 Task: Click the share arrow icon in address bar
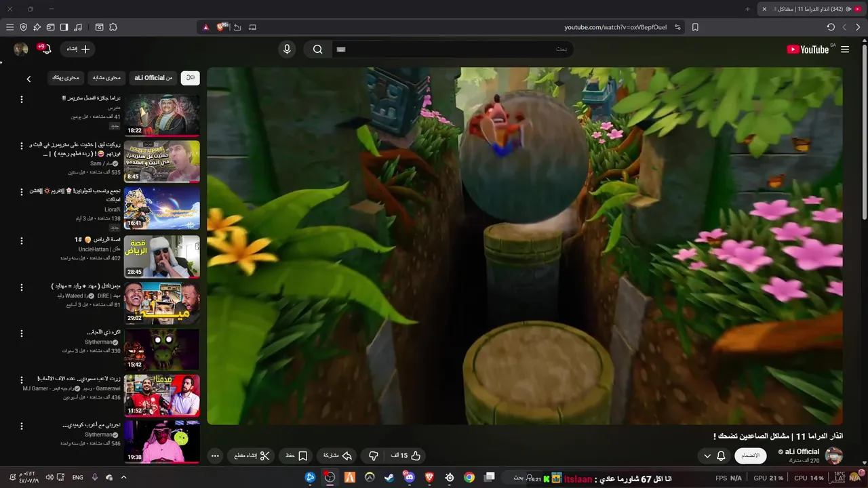click(237, 27)
